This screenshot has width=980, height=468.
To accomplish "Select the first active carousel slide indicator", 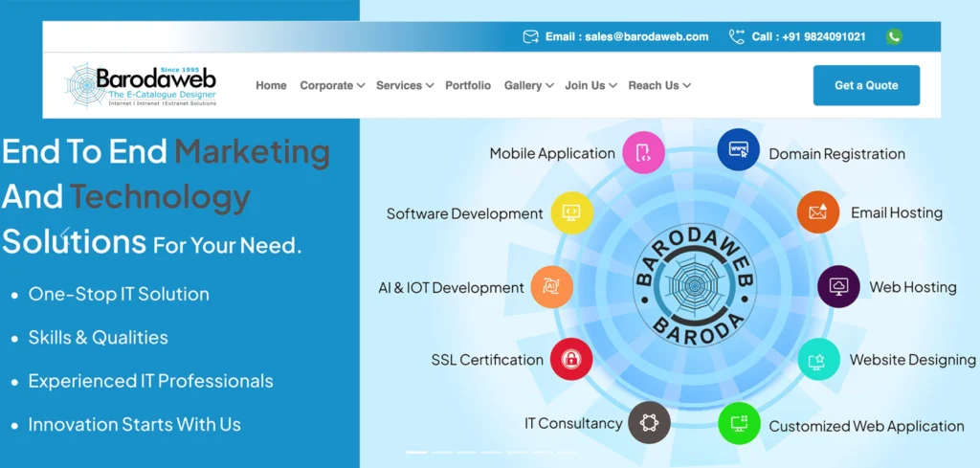I will (x=417, y=452).
